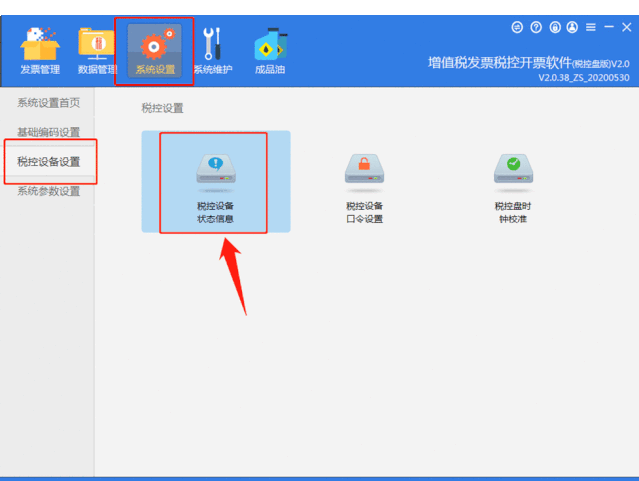The height and width of the screenshot is (481, 639).
Task: Select 税控设备设置 in sidebar
Action: [x=48, y=161]
